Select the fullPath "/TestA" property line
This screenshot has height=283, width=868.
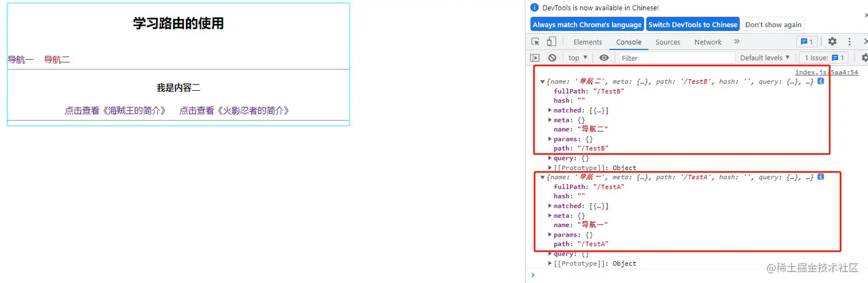588,187
